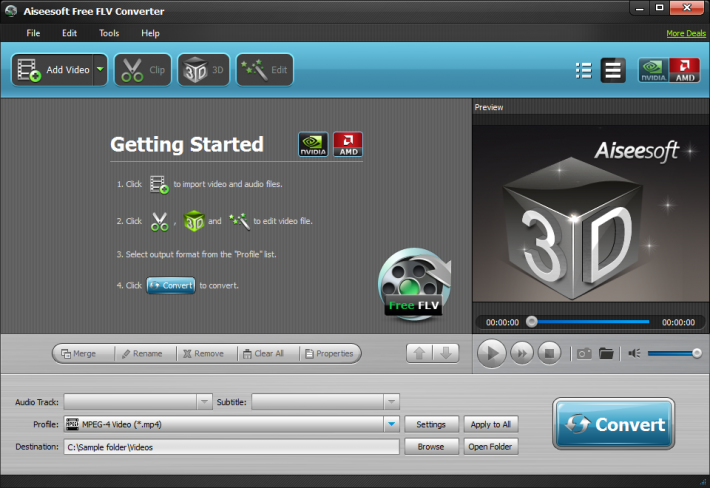
Task: Move item down with down arrow
Action: [446, 353]
